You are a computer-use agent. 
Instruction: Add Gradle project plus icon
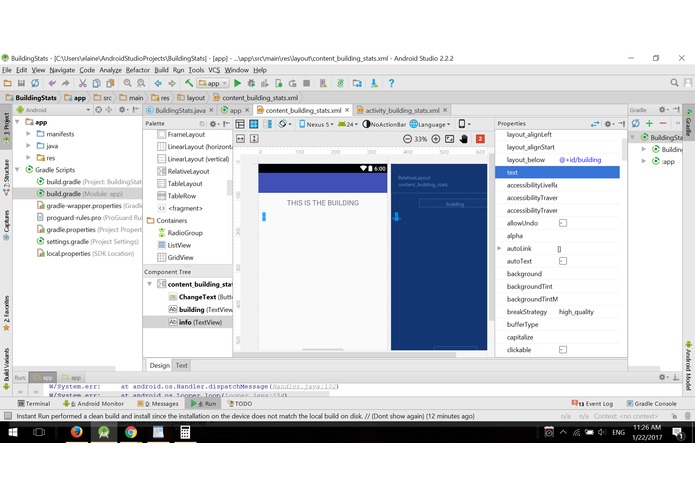tap(649, 123)
